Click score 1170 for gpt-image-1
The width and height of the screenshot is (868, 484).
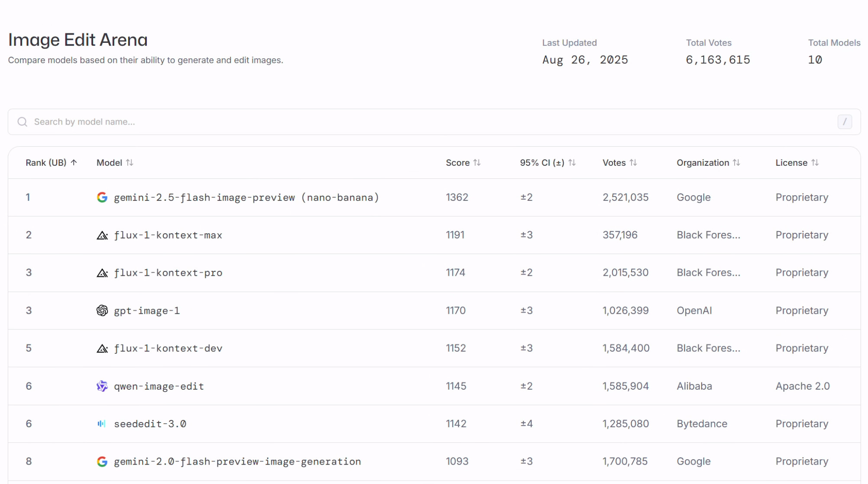point(456,310)
